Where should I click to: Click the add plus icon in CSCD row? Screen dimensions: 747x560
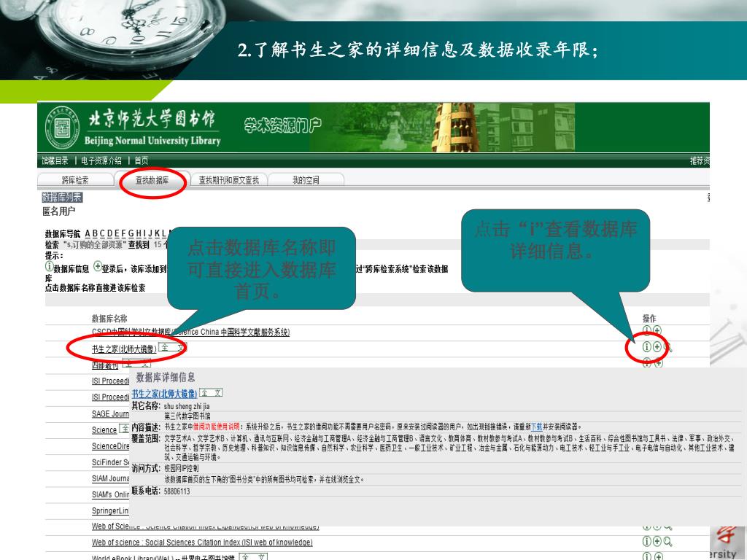(657, 330)
